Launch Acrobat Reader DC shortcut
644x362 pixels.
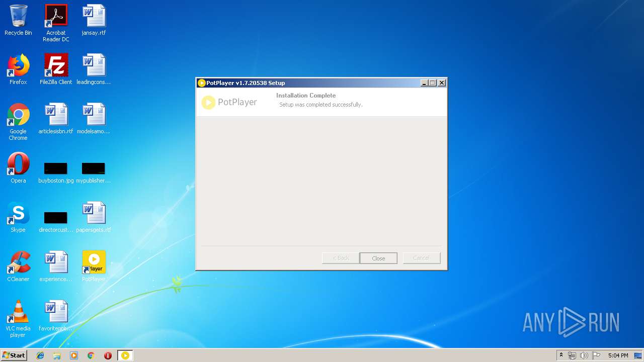pyautogui.click(x=56, y=23)
